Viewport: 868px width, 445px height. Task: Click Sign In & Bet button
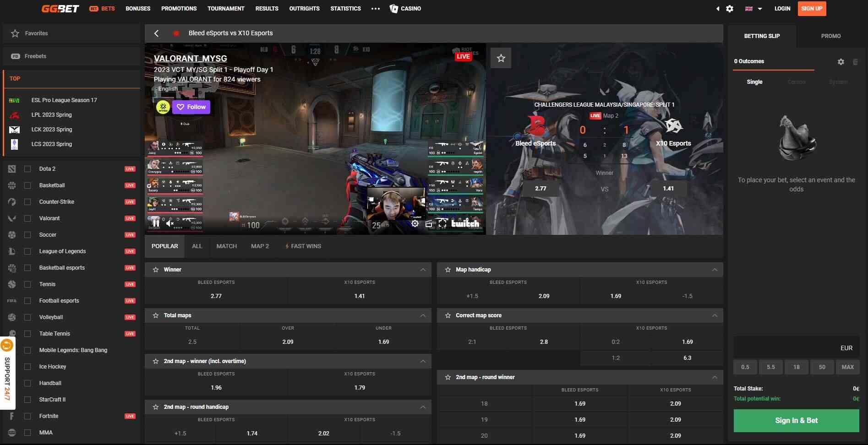tap(797, 421)
